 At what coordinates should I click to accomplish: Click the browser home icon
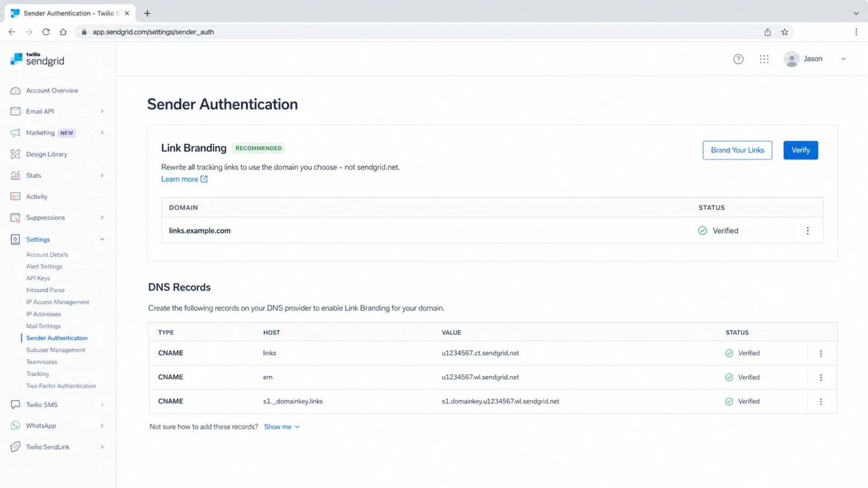click(63, 32)
